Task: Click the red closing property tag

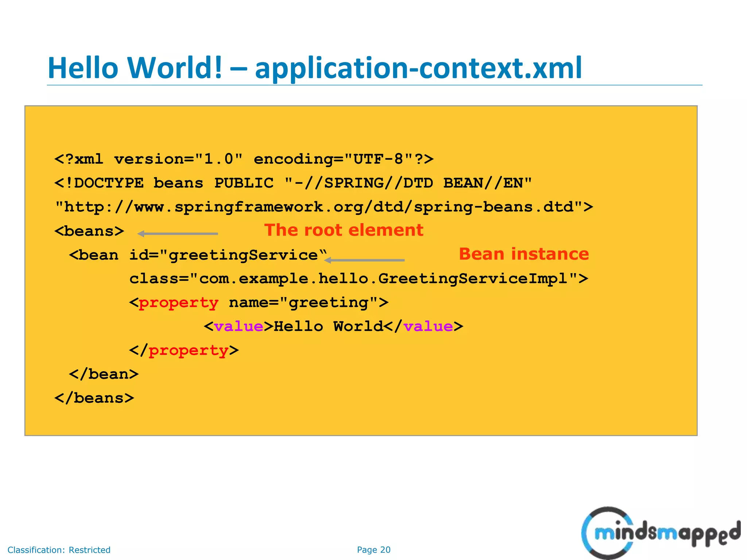Action: [x=188, y=350]
